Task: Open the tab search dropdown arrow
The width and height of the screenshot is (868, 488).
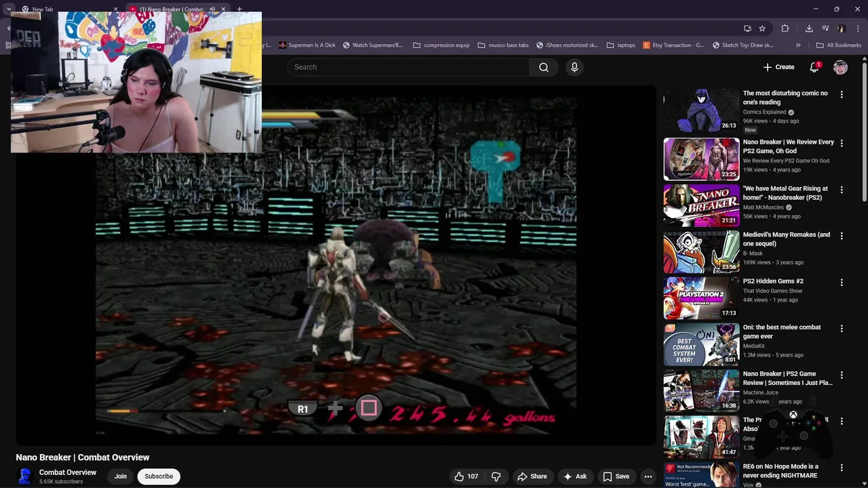Action: 8,9
